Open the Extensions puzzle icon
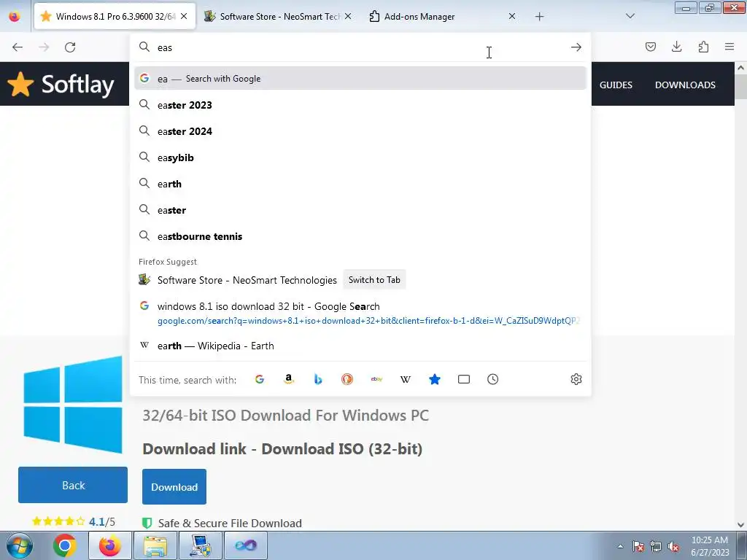The image size is (747, 560). coord(703,47)
